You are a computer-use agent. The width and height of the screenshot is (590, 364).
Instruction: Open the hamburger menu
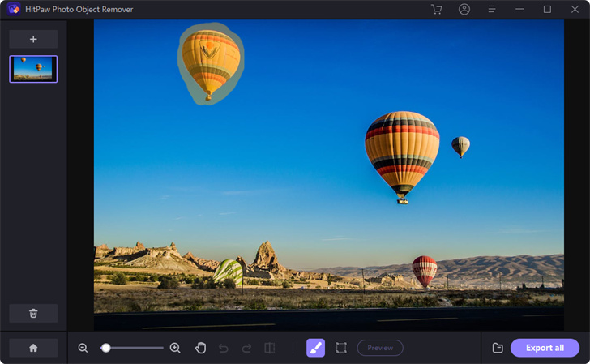[491, 9]
